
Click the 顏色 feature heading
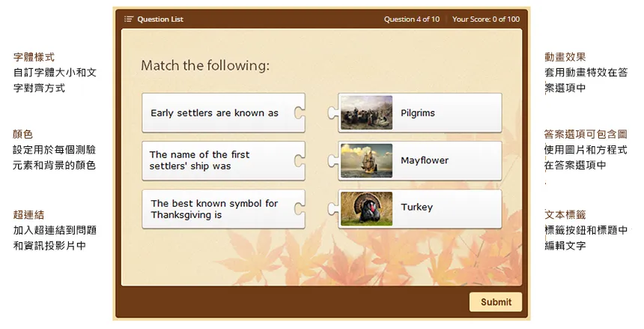click(x=23, y=134)
